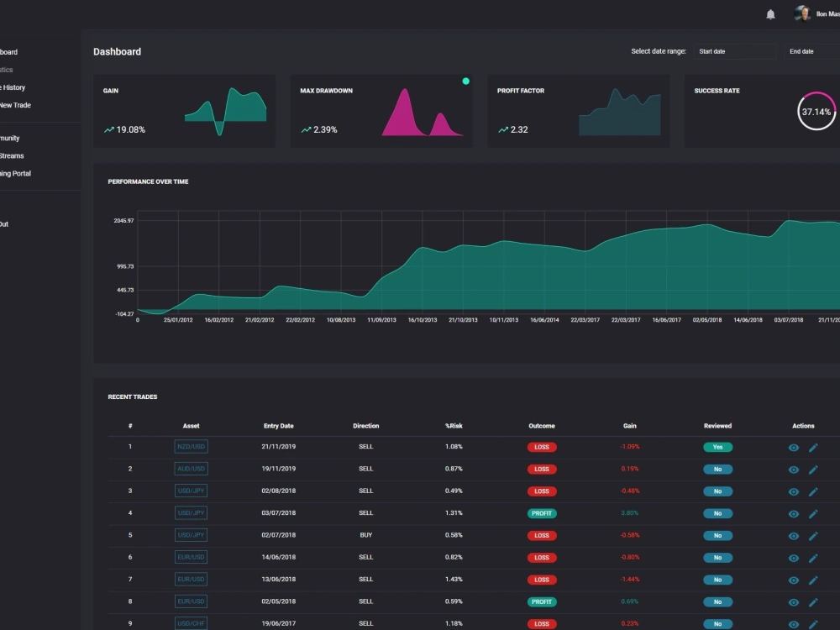Click the Entry Date column header
This screenshot has height=630, width=840.
[x=279, y=426]
